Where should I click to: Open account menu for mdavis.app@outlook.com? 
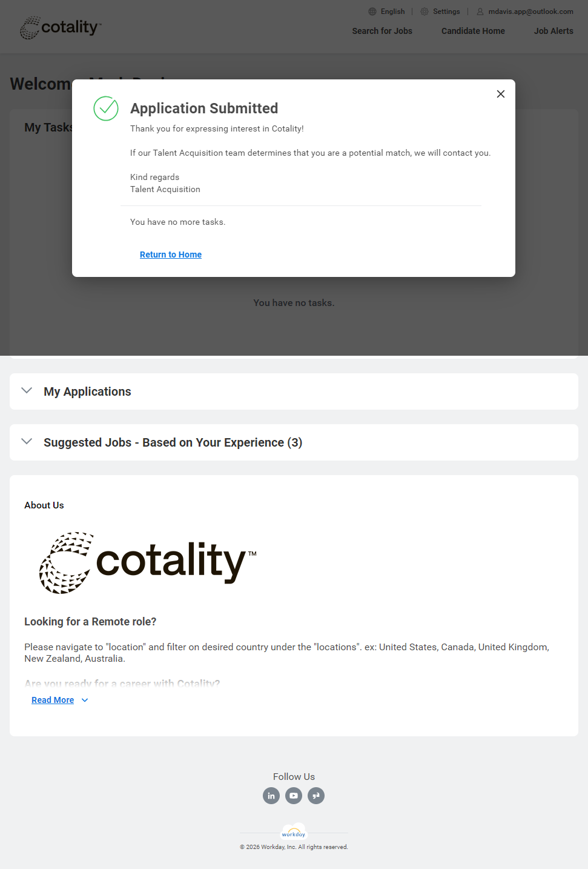click(x=530, y=12)
